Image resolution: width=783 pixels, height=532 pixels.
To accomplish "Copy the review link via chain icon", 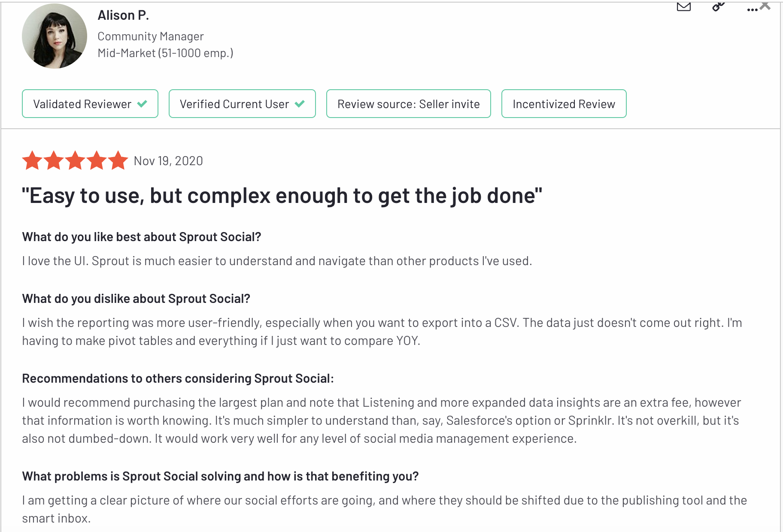I will click(x=718, y=6).
